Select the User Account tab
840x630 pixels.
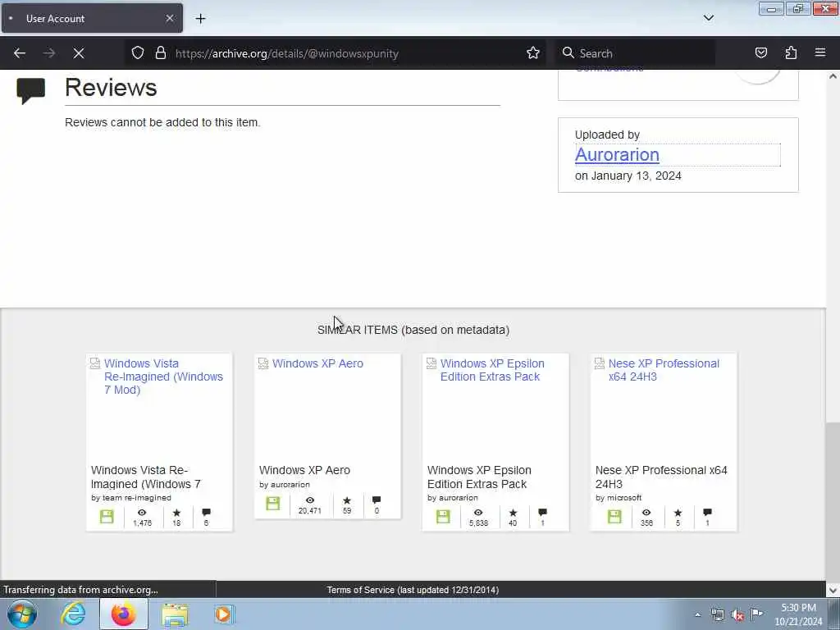click(x=92, y=18)
